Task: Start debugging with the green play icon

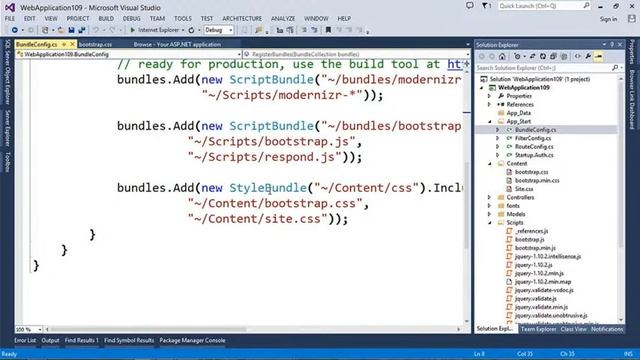Action: coord(132,30)
